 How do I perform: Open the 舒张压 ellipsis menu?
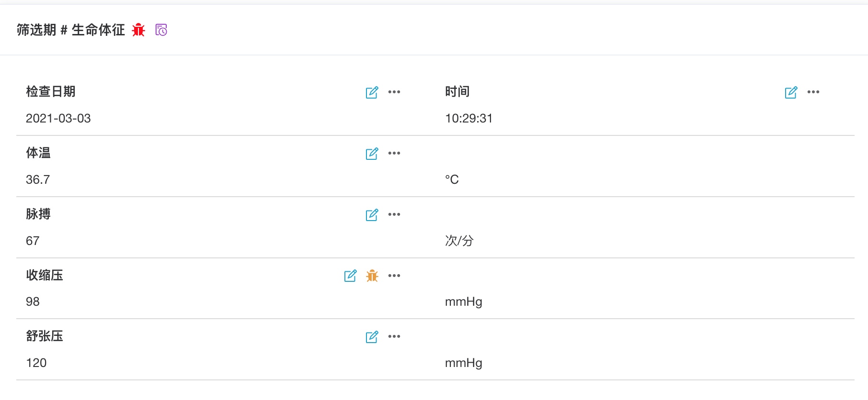(x=394, y=336)
